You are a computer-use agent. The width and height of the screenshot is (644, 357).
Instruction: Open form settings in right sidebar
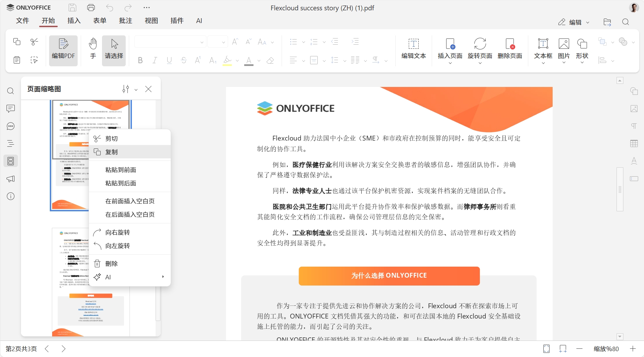(634, 179)
